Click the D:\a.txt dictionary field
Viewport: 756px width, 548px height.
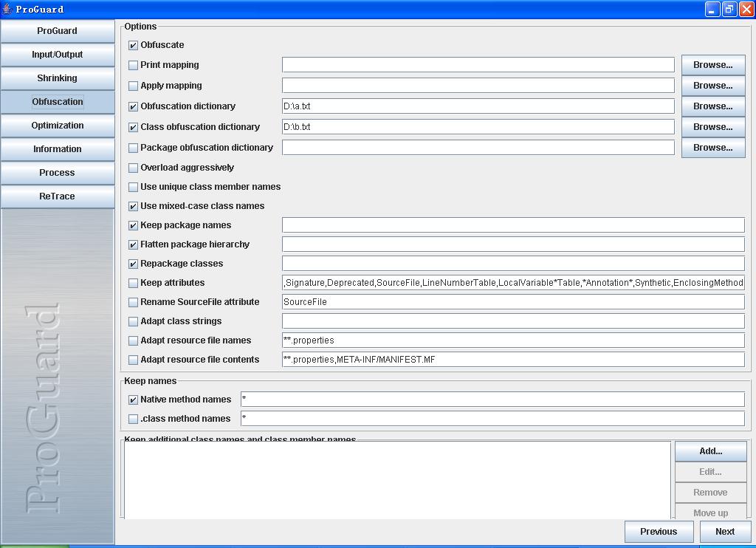(478, 106)
